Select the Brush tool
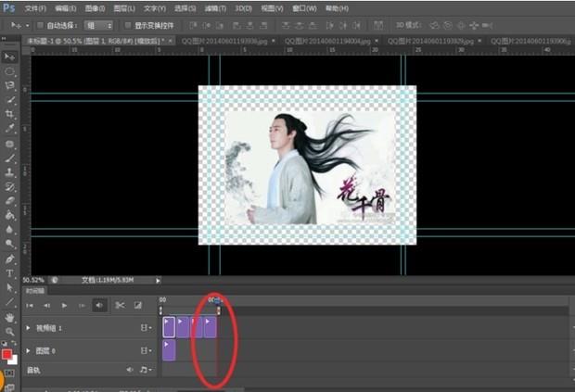The image size is (575, 392). [9, 158]
